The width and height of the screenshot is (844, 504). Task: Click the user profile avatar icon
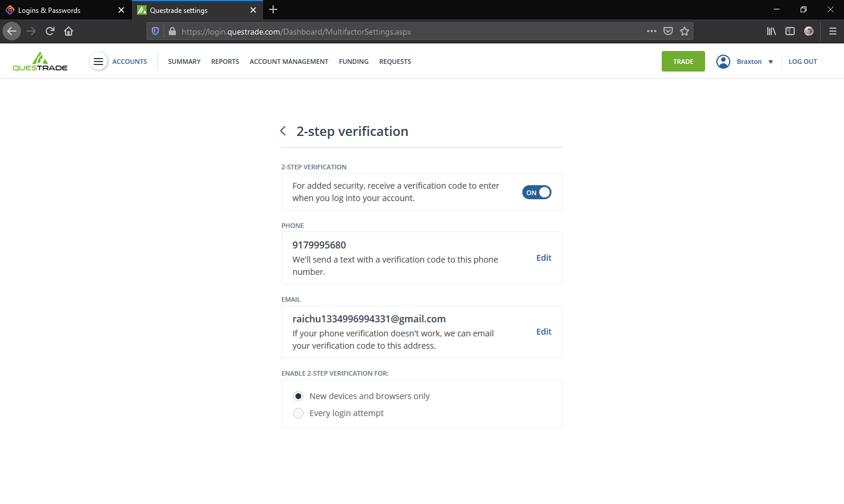pos(723,62)
